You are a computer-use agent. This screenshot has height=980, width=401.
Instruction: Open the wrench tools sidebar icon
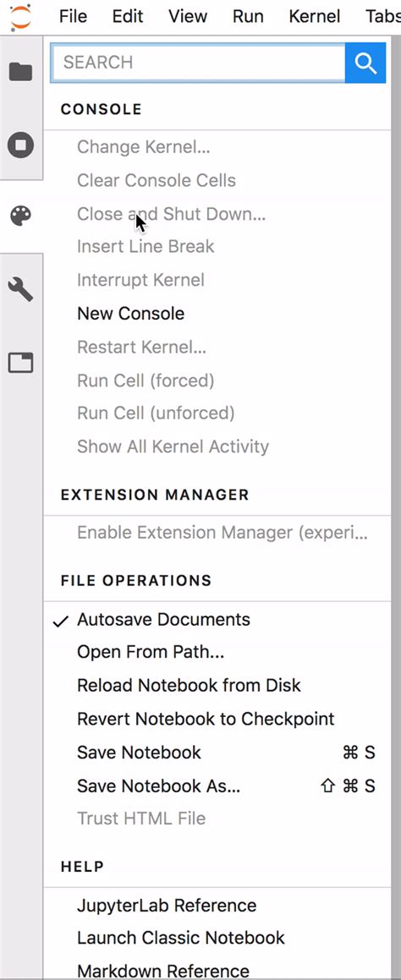[x=20, y=289]
